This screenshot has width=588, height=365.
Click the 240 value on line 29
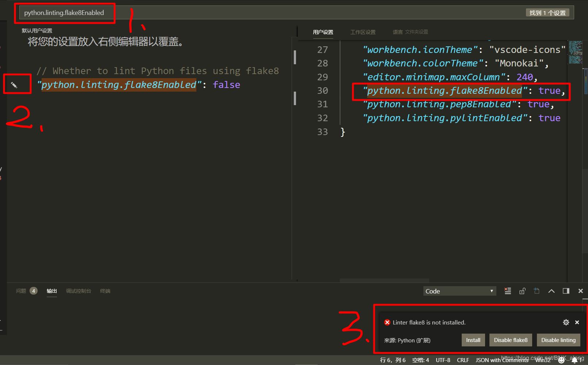click(x=524, y=77)
